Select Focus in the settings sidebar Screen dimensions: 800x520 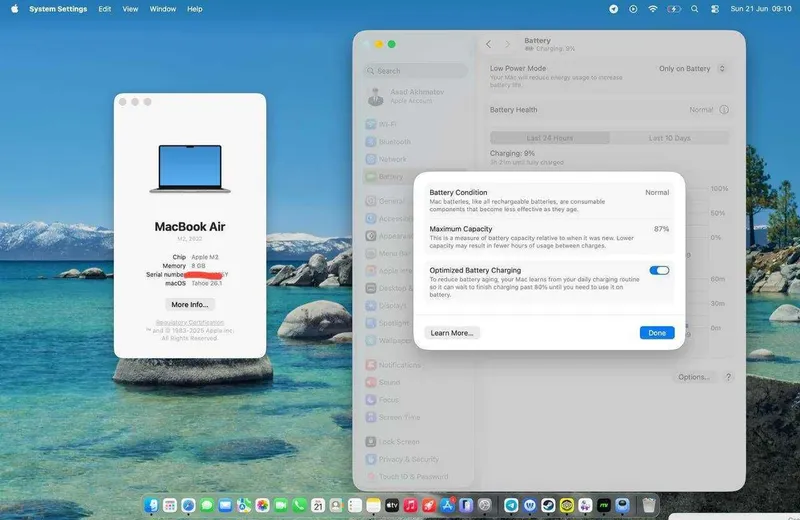coord(415,400)
